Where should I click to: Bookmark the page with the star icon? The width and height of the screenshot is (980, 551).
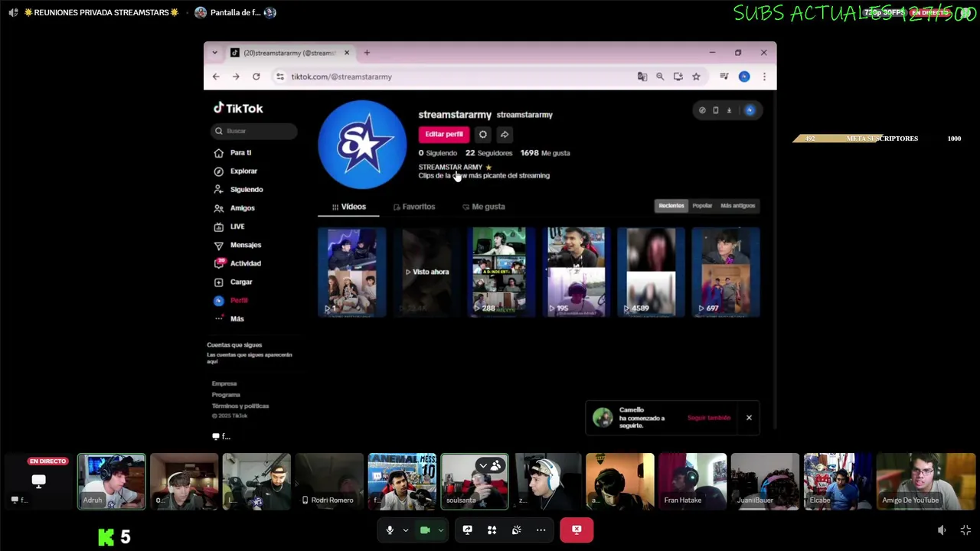point(696,77)
